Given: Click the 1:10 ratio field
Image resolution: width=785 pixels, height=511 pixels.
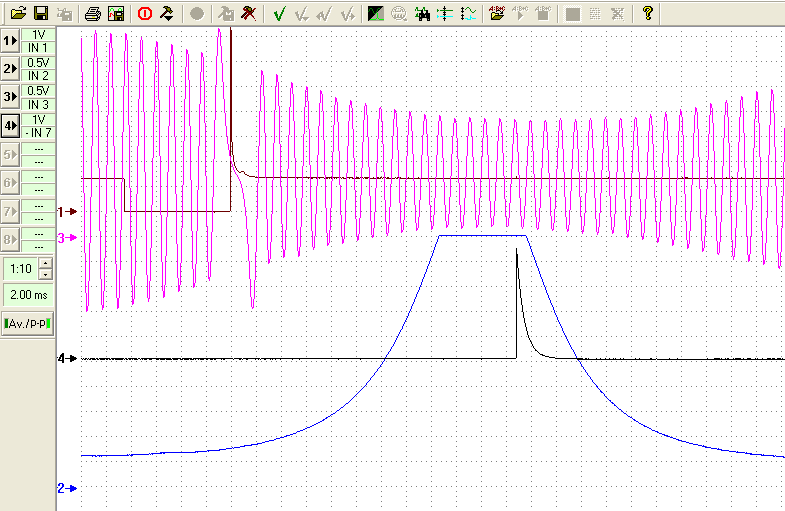Looking at the screenshot, I should pyautogui.click(x=21, y=269).
